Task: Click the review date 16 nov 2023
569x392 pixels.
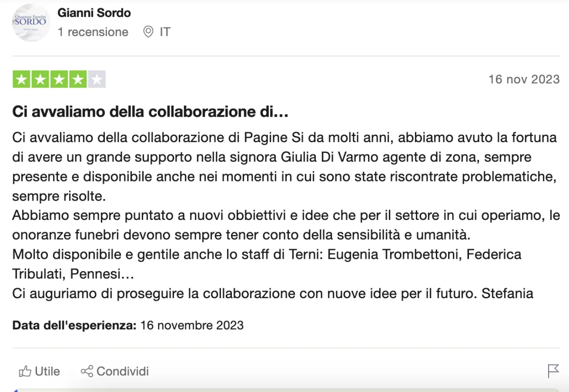Action: pyautogui.click(x=524, y=79)
